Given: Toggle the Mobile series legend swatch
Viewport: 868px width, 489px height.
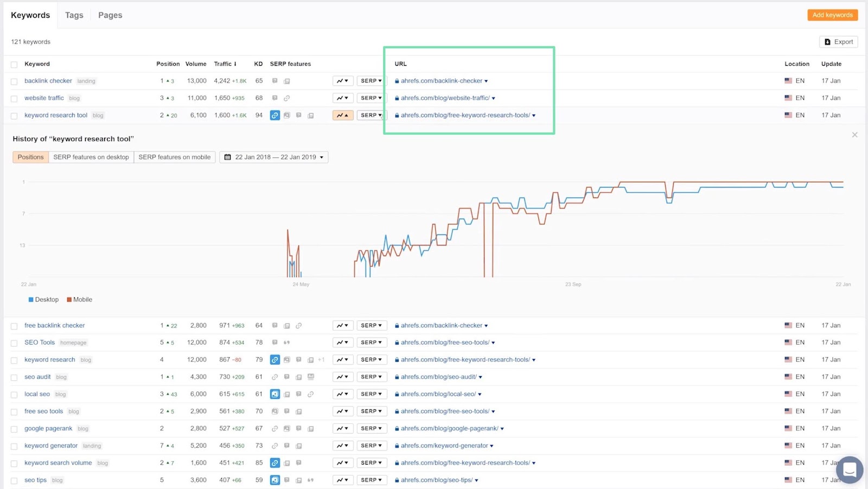Looking at the screenshot, I should point(69,300).
